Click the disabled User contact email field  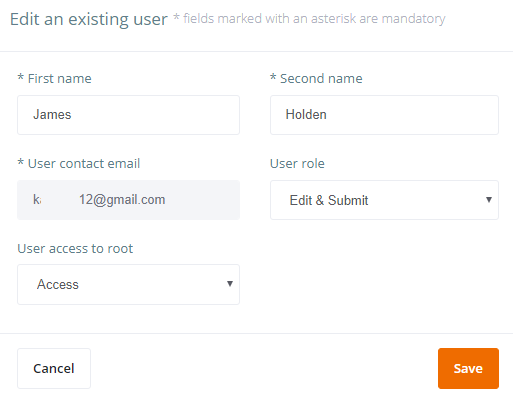[x=128, y=200]
